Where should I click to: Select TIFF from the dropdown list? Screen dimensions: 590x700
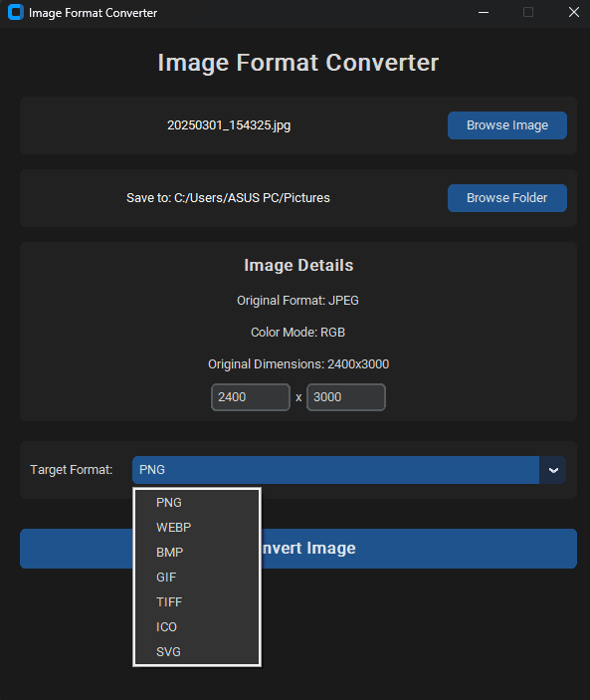[197, 602]
